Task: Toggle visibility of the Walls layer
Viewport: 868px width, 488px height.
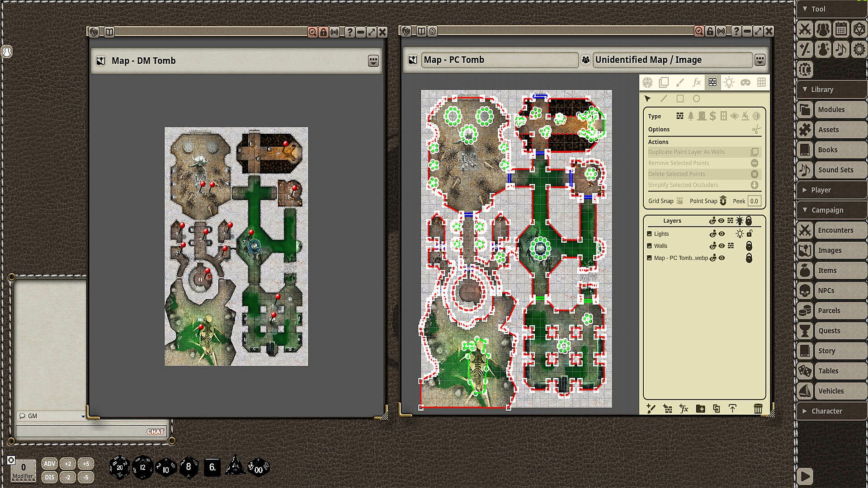Action: pyautogui.click(x=722, y=246)
